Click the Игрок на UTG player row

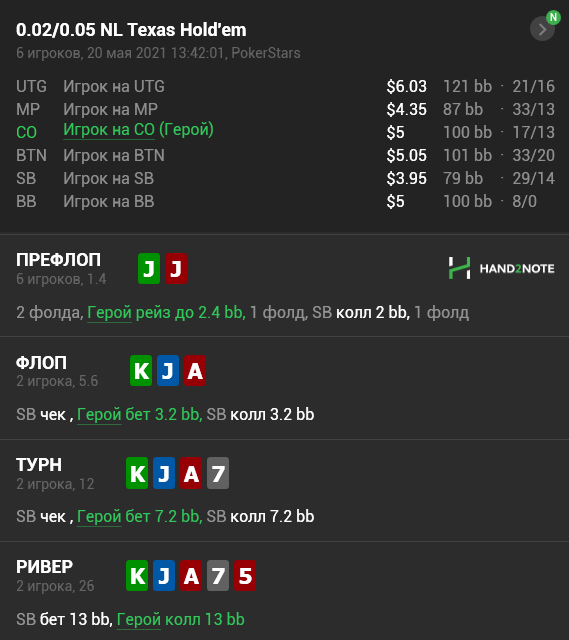[285, 87]
